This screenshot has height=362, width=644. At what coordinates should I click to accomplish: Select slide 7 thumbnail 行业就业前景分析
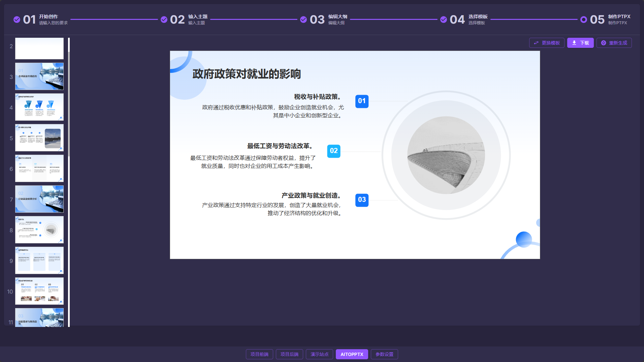click(39, 199)
